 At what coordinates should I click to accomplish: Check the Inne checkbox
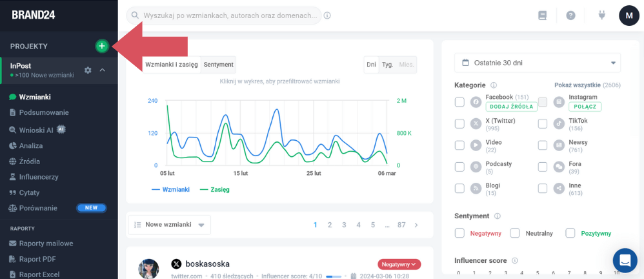pyautogui.click(x=543, y=188)
